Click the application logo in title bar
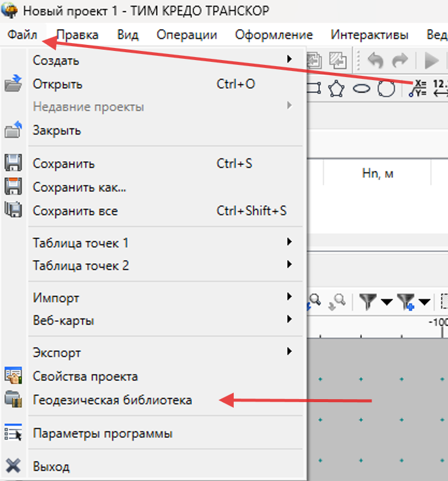Viewport: 448px width, 481px height. point(9,10)
